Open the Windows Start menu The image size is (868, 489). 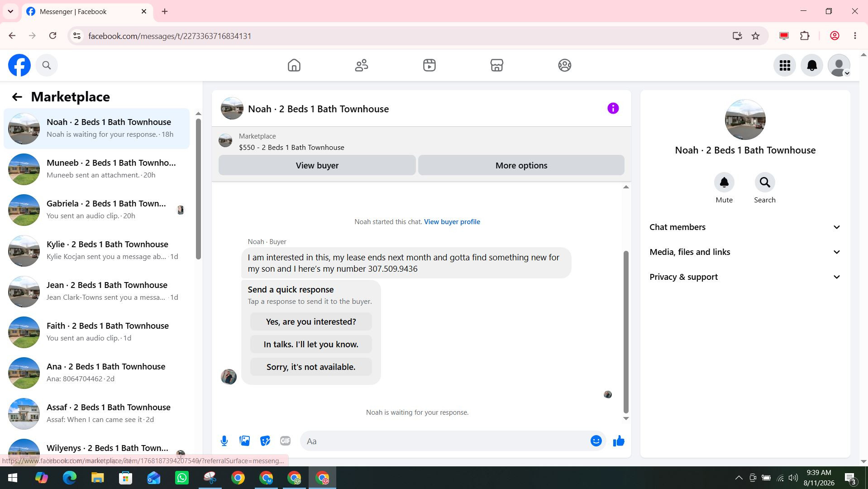click(x=13, y=478)
